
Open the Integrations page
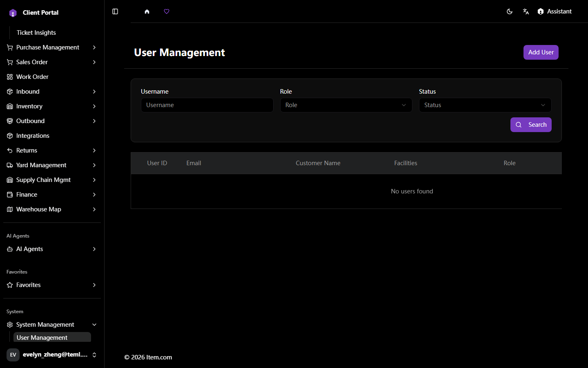[x=52, y=136]
